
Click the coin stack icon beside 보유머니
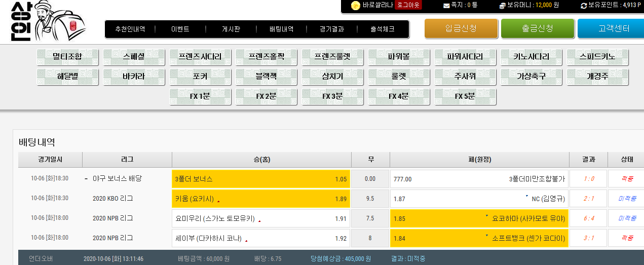coord(502,6)
